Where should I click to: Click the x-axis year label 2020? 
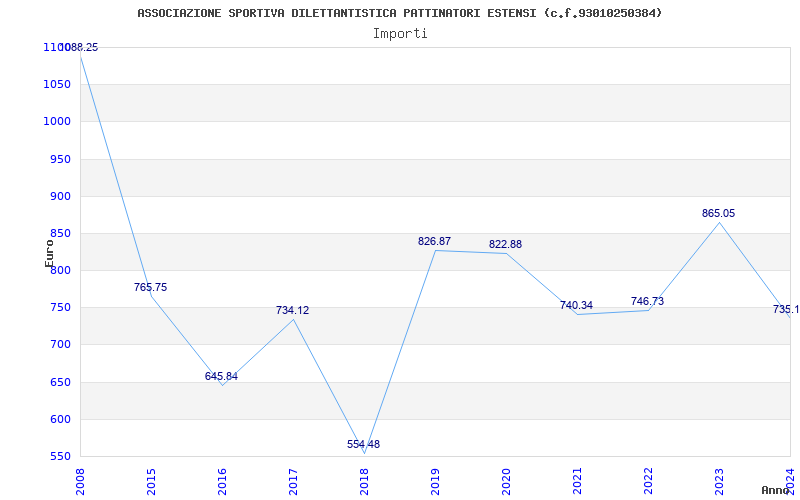[x=506, y=482]
